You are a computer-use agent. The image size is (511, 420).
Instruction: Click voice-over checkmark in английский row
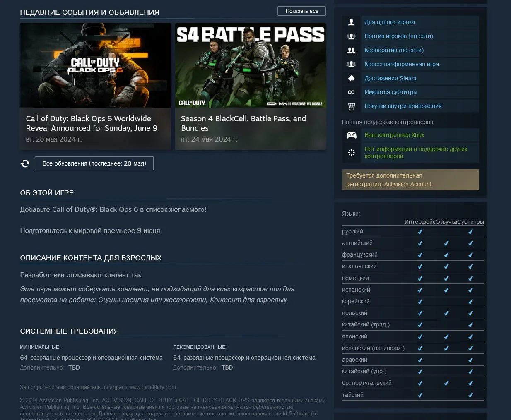pyautogui.click(x=446, y=243)
